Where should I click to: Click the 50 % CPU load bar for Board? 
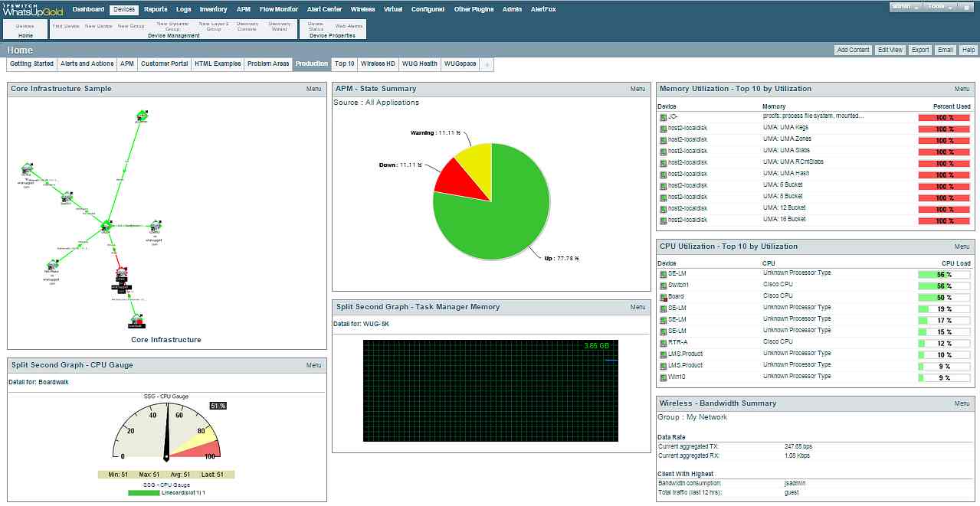pos(944,297)
